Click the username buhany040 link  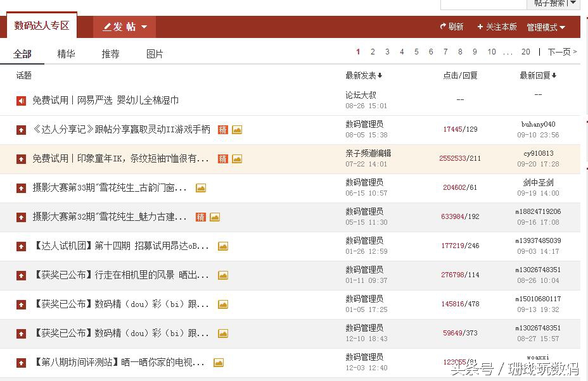540,125
